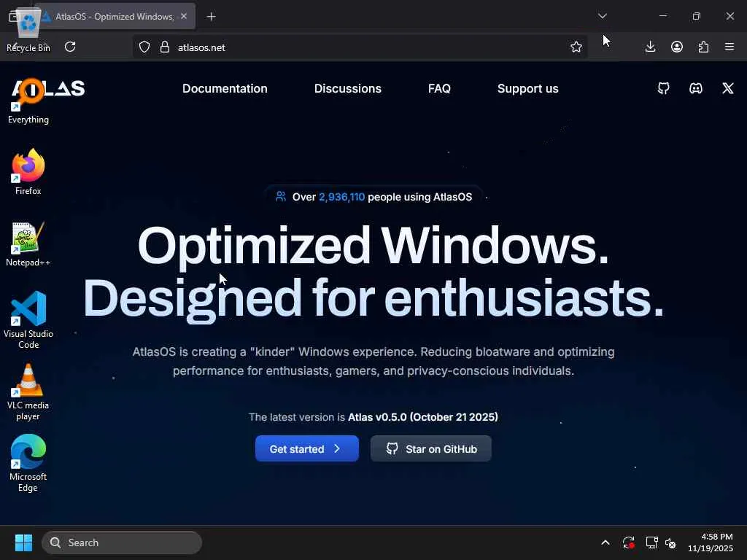Click the Get started button
The image size is (747, 560).
[307, 448]
